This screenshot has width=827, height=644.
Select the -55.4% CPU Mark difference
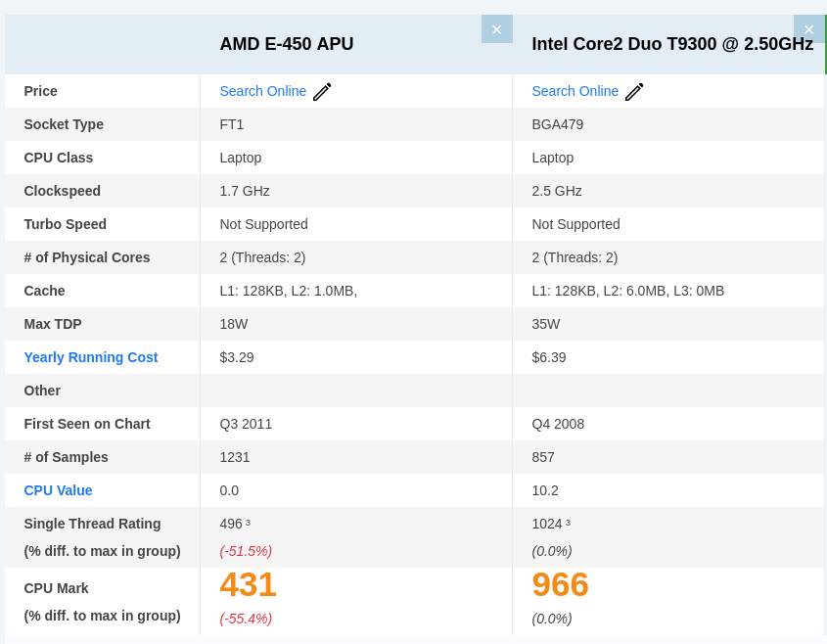(246, 619)
